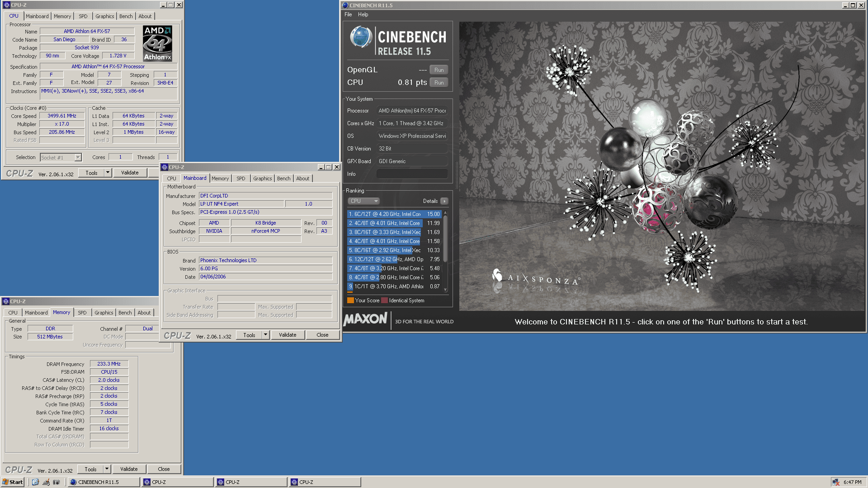
Task: Click the BIOS date 04/06/2006
Action: pos(265,277)
